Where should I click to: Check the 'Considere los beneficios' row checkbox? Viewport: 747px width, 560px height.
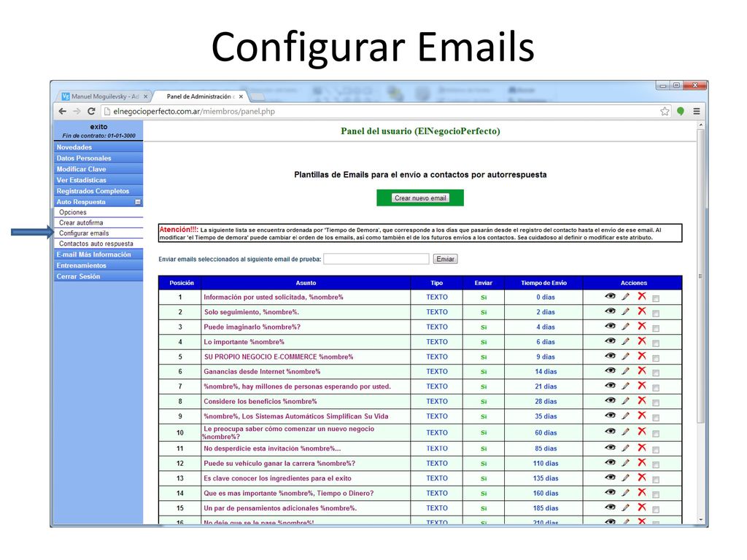[x=656, y=402]
